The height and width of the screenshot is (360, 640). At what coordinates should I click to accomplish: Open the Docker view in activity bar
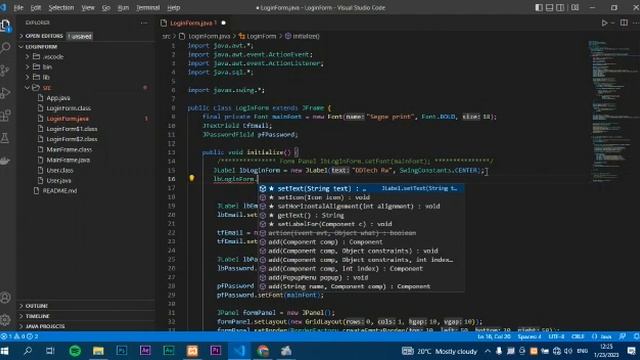pyautogui.click(x=6, y=160)
